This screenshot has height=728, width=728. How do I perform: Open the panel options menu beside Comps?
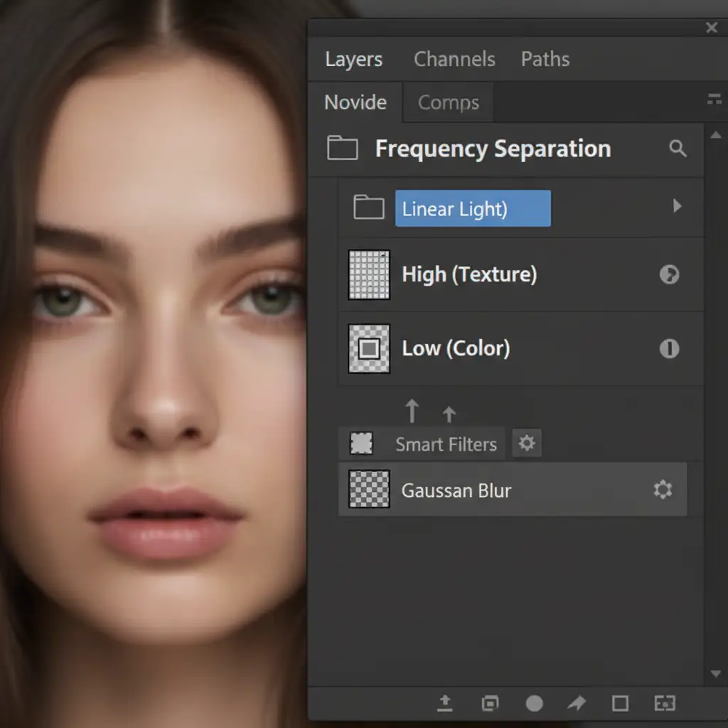point(714,100)
